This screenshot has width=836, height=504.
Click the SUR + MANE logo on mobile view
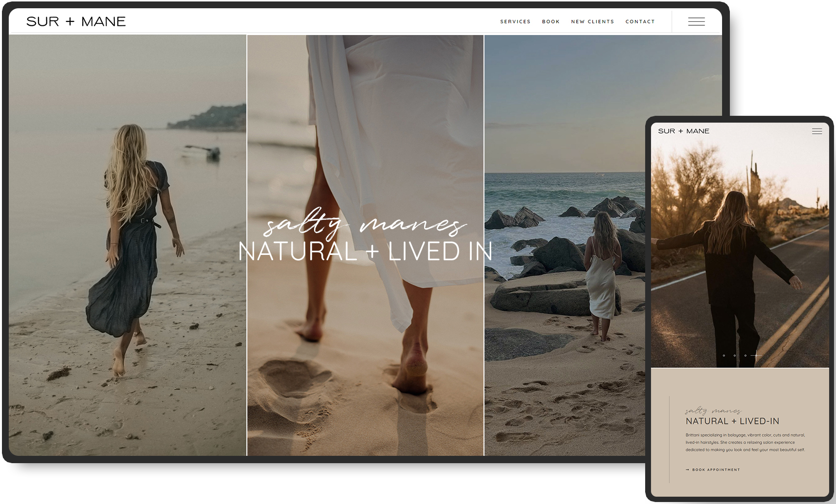point(684,131)
